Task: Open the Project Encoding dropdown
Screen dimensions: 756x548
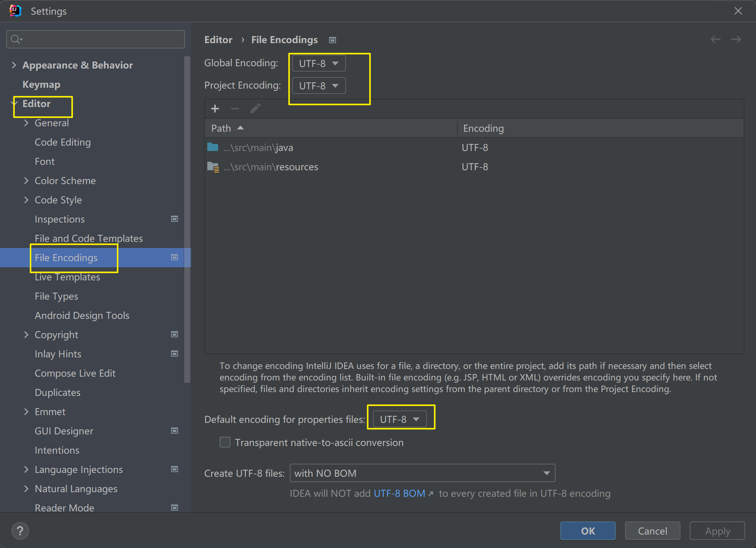Action: [x=319, y=85]
